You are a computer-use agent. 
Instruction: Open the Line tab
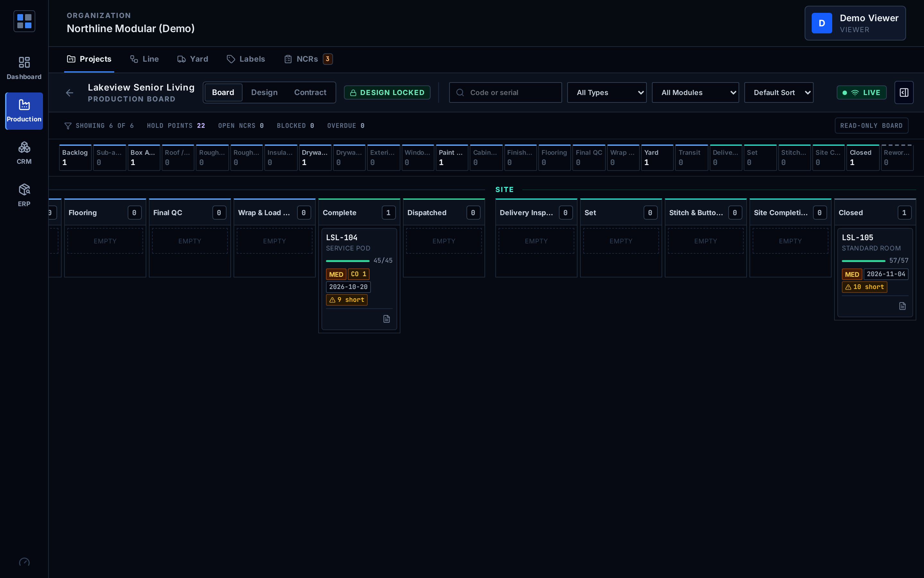[144, 59]
